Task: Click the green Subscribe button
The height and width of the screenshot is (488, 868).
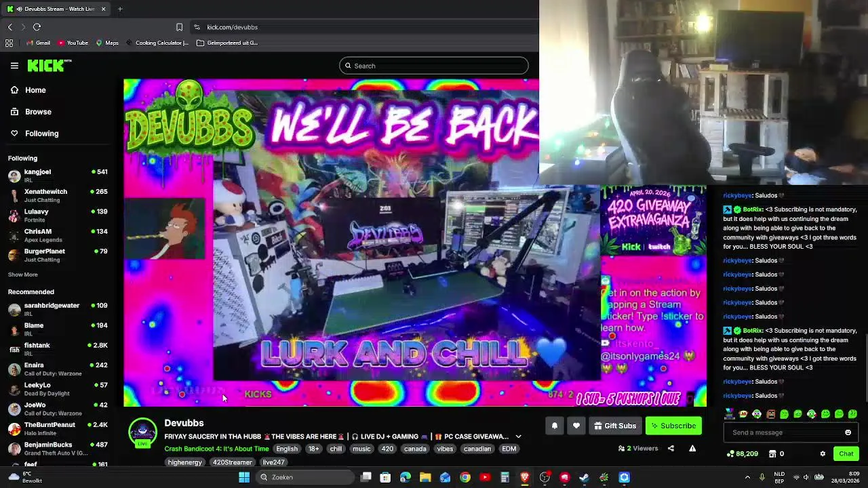Action: pos(673,426)
